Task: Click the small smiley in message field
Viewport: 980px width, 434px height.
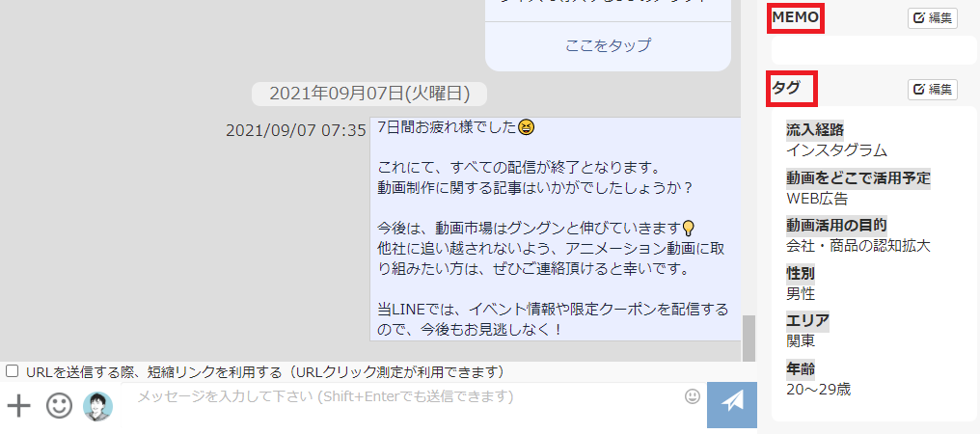Action: (692, 395)
